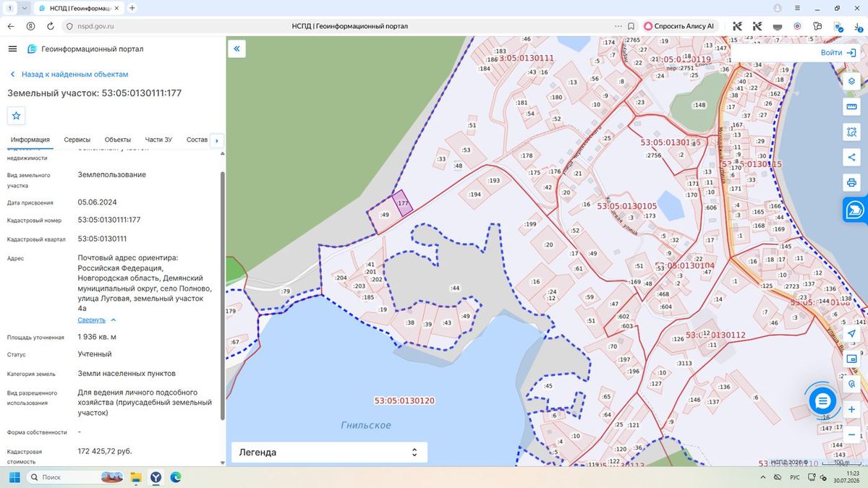This screenshot has width=868, height=488.
Task: Open the portal hamburger menu
Action: pyautogui.click(x=12, y=48)
